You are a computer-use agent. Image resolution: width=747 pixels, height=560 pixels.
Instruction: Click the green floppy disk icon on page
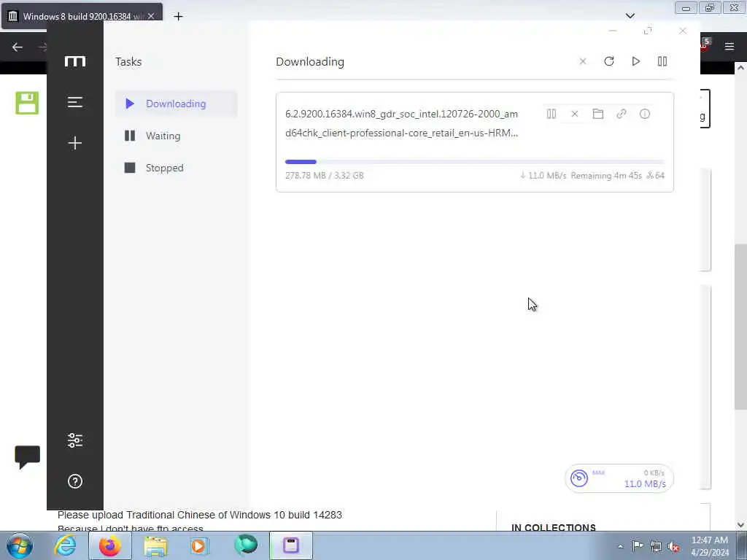tap(27, 103)
